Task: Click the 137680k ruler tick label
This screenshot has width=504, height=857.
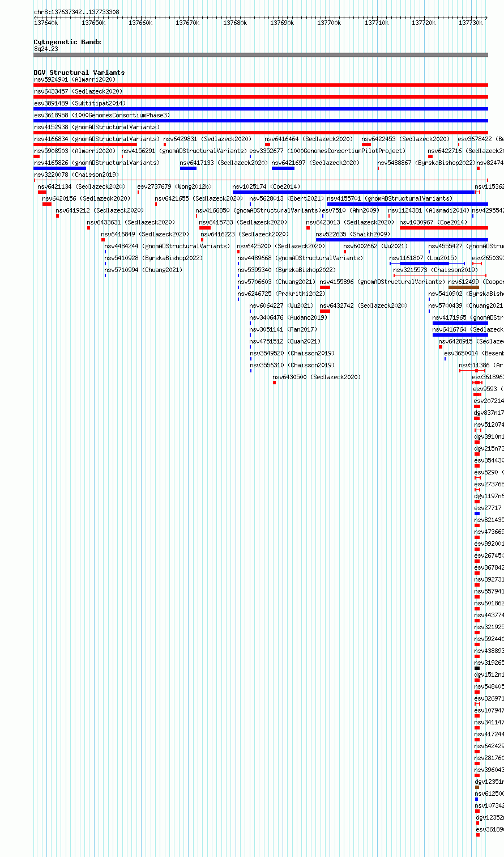Action: tap(234, 23)
